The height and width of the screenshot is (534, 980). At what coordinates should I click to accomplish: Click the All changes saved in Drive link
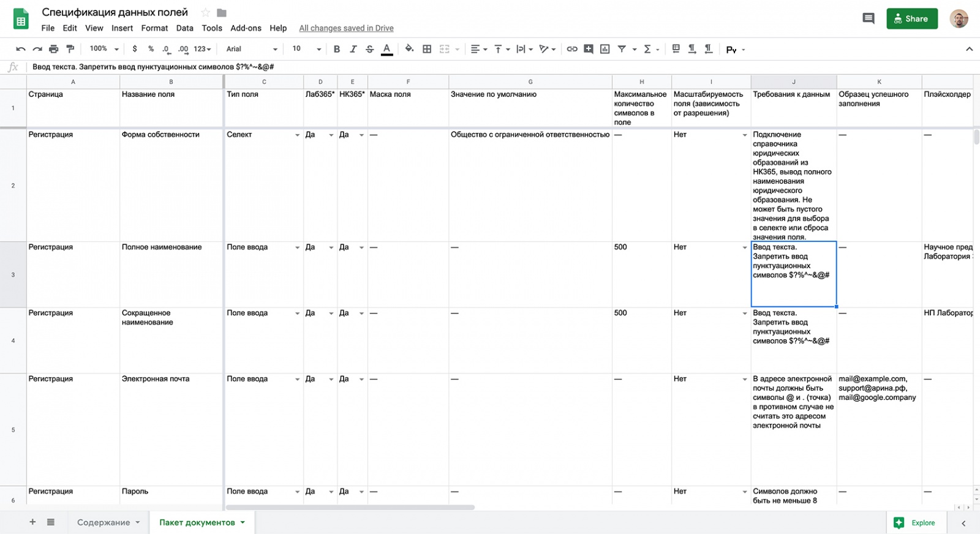(346, 28)
